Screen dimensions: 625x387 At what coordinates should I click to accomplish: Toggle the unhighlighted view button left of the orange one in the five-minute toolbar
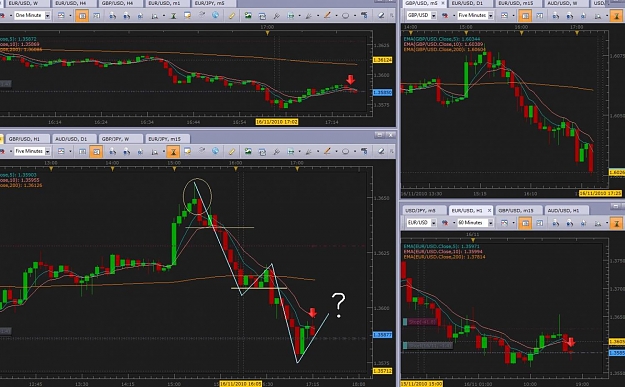(82, 151)
